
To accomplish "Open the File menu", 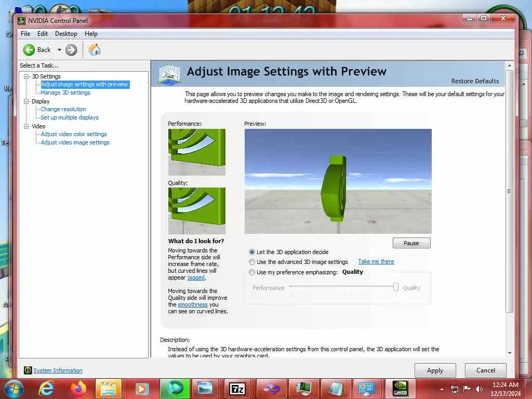I will tap(25, 34).
